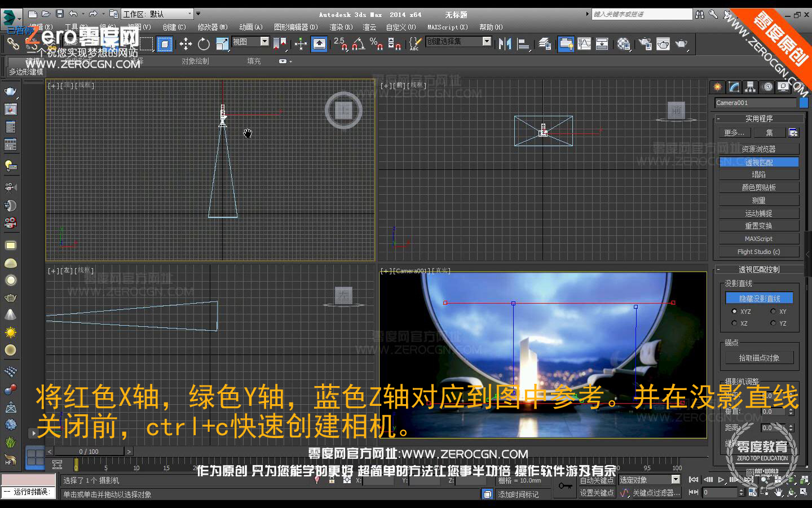
Task: Open the Create command panel tab
Action: click(717, 87)
